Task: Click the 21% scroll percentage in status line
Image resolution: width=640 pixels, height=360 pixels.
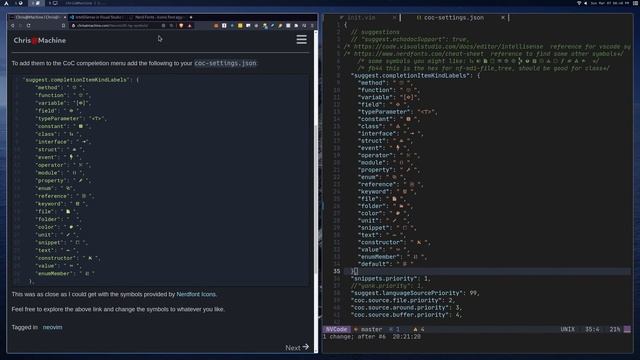Action: coord(615,329)
